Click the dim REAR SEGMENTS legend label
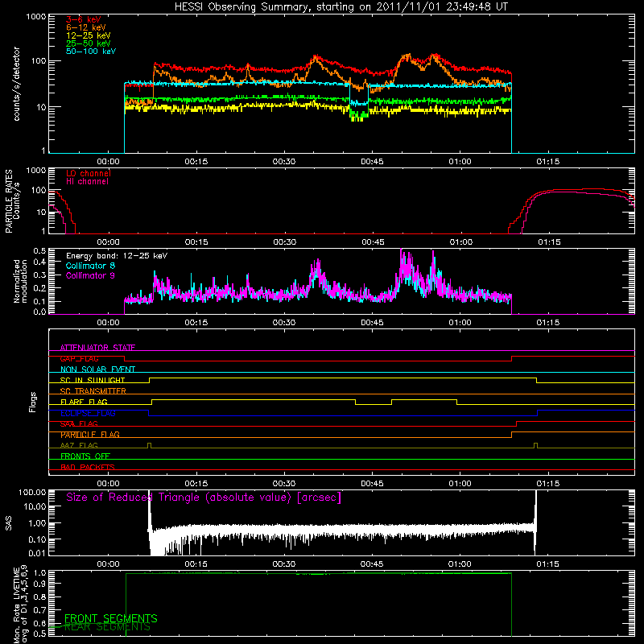This screenshot has width=644, height=644. [x=107, y=627]
